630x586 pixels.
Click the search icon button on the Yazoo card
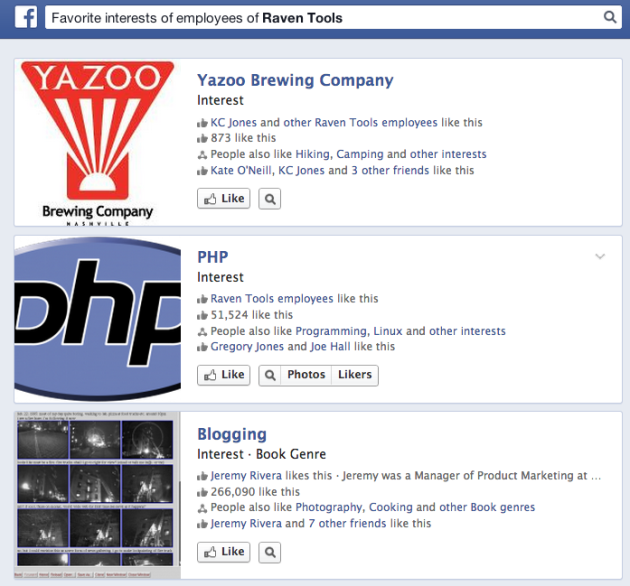coord(270,199)
